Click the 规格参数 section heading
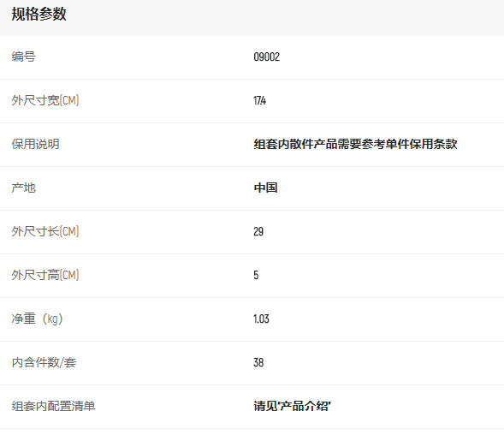This screenshot has height=441, width=504. 39,15
